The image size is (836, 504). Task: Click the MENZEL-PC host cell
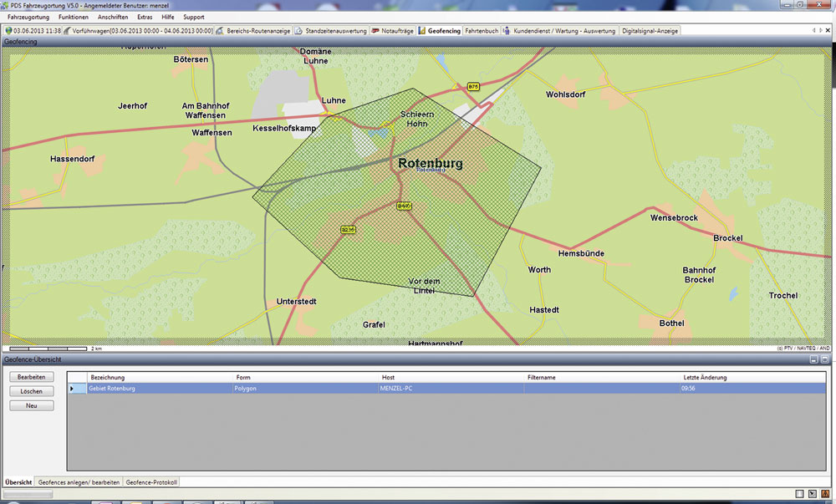(x=451, y=389)
